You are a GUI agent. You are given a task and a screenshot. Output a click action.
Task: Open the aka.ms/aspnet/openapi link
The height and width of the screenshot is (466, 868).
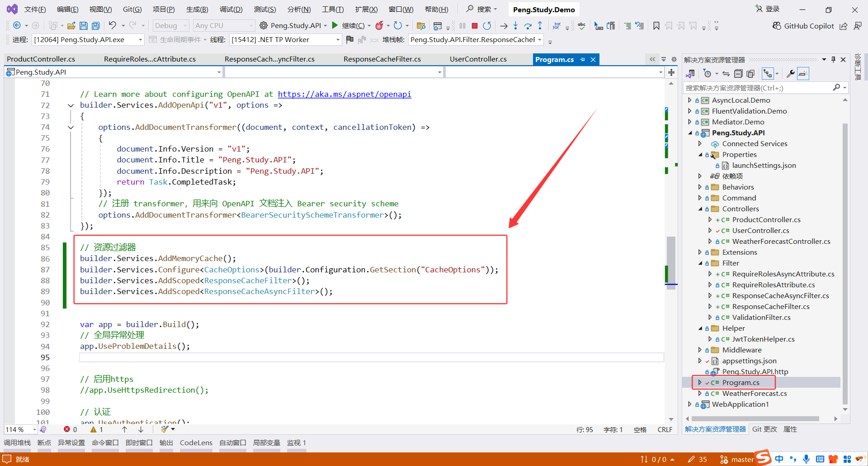(x=344, y=94)
